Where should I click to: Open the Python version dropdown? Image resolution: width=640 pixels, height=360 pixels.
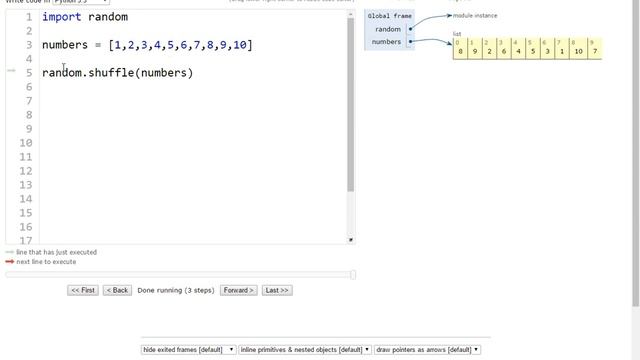point(81,2)
